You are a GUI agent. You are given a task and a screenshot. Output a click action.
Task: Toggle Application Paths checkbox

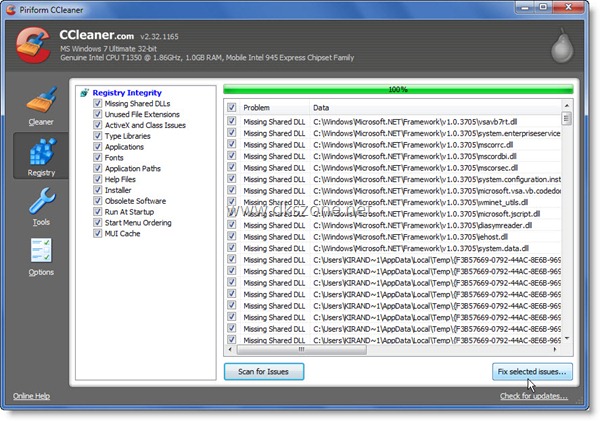click(98, 168)
